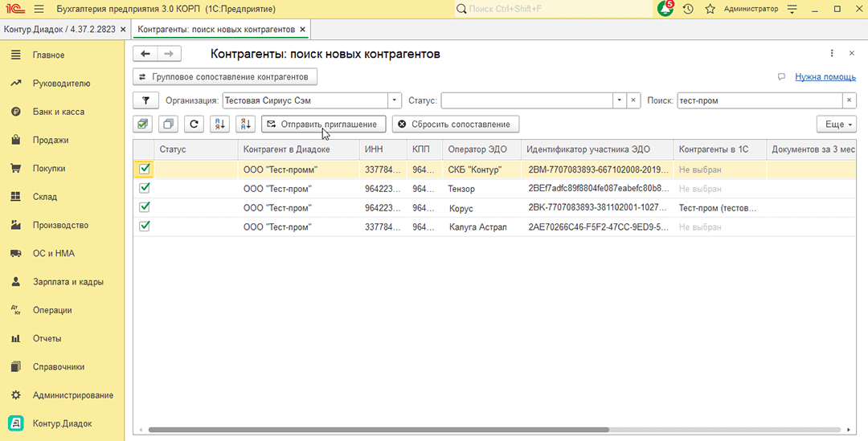Click Сбросить сопоставление button
The height and width of the screenshot is (441, 868).
[x=456, y=124]
